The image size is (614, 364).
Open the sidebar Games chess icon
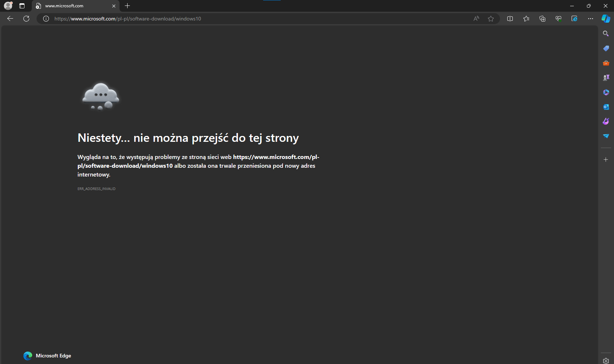[606, 77]
